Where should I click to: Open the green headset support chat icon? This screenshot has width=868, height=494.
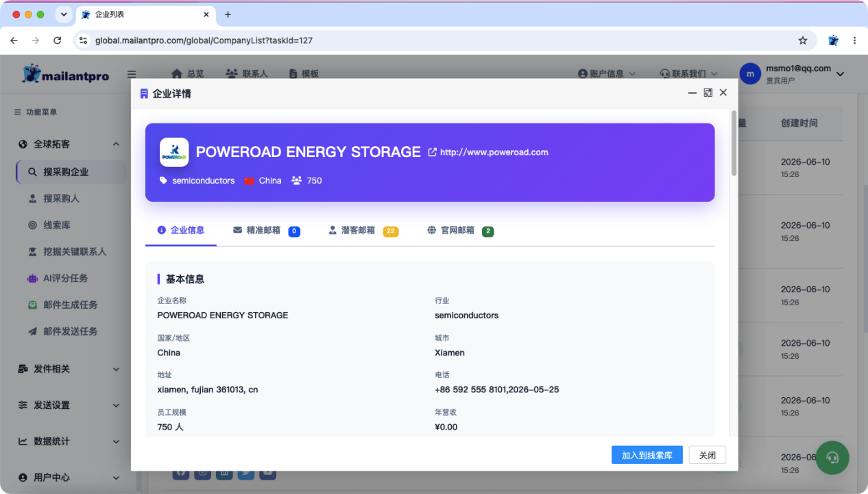832,457
